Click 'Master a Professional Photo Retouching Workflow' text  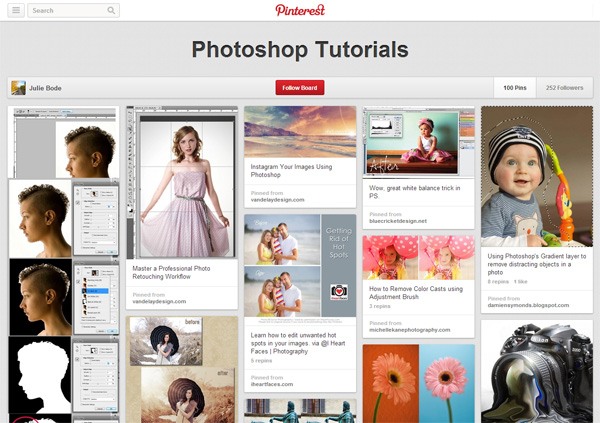click(x=171, y=273)
